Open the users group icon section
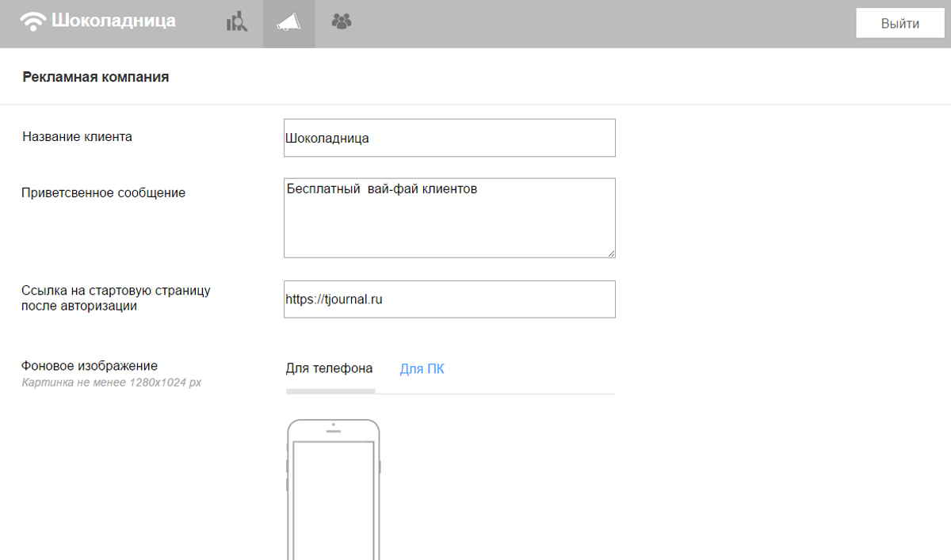This screenshot has width=951, height=560. click(342, 21)
